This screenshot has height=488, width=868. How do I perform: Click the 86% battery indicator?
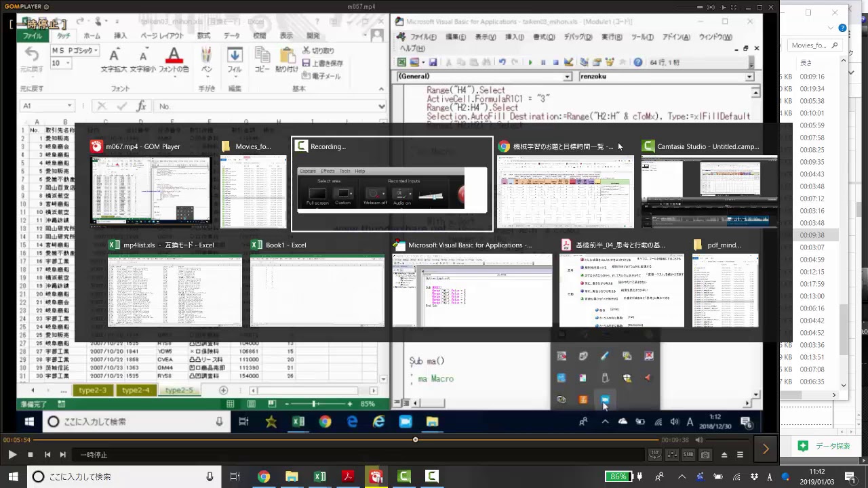pyautogui.click(x=618, y=476)
